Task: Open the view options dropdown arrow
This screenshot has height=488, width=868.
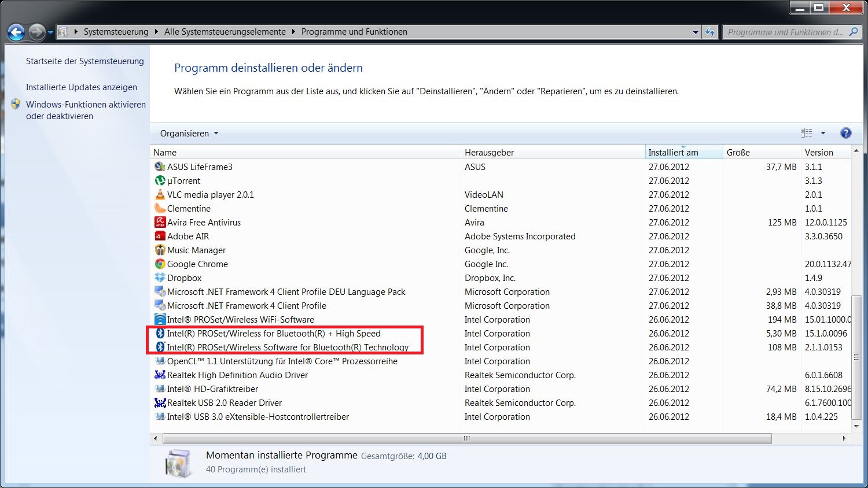Action: 823,133
